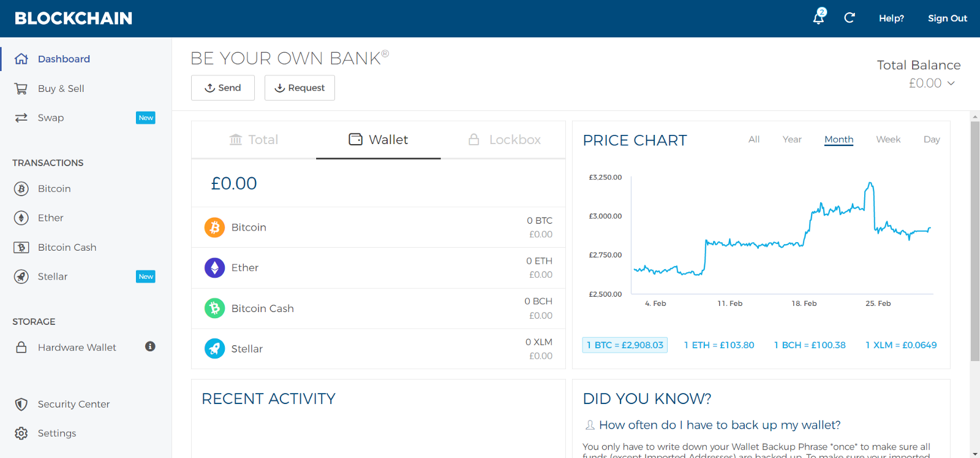Click the Hardware Wallet lock icon
The height and width of the screenshot is (458, 980).
[x=21, y=347]
